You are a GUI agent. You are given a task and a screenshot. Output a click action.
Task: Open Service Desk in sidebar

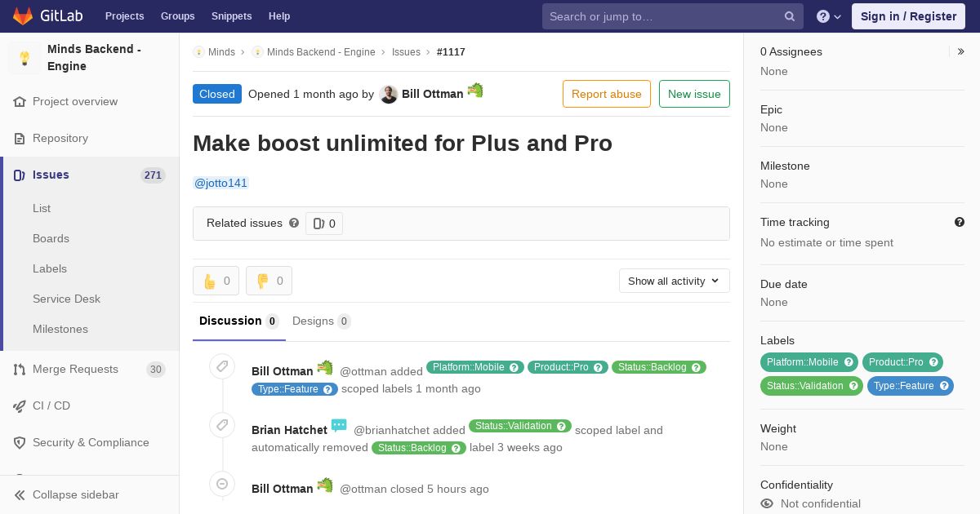(66, 299)
